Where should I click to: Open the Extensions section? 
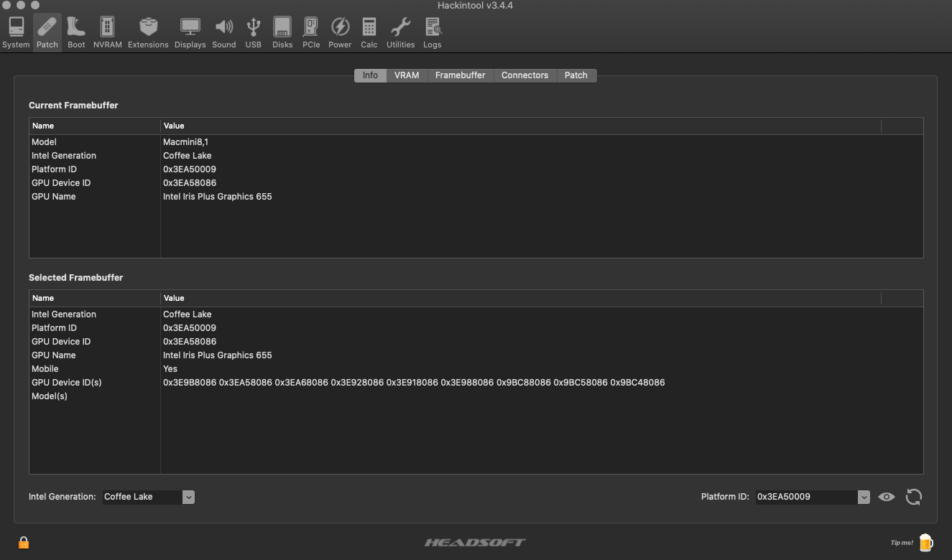(148, 33)
